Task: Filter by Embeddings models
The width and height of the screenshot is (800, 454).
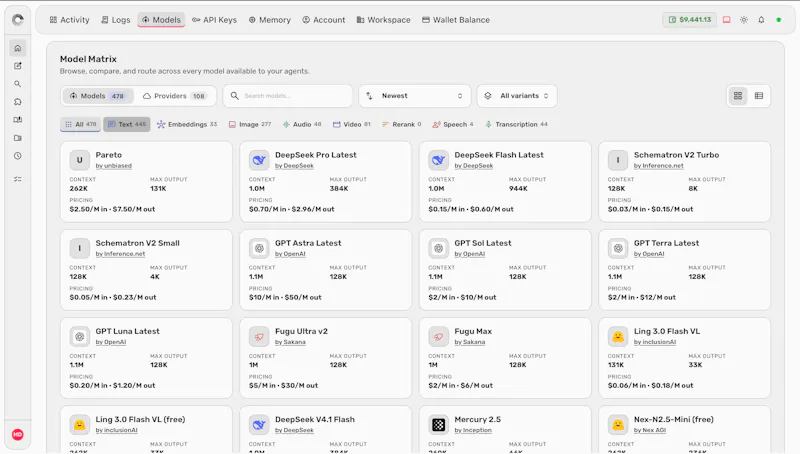Action: [x=187, y=124]
